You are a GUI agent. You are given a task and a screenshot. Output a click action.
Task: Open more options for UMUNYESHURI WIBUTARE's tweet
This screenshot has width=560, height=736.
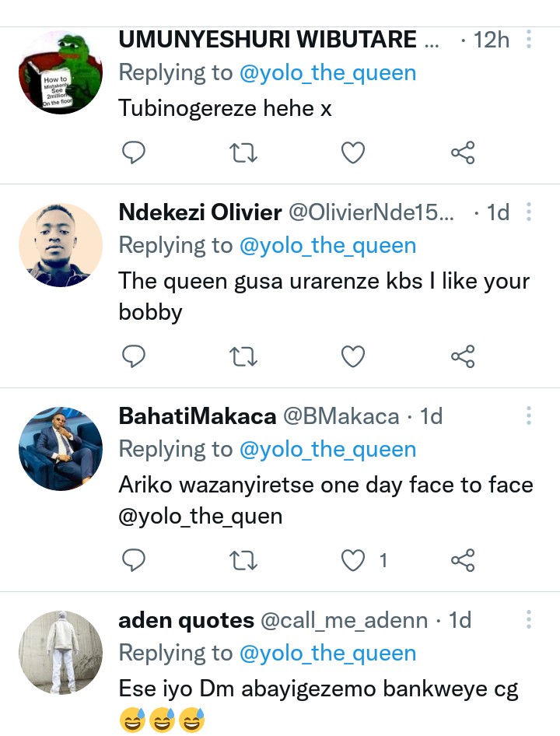(x=529, y=39)
